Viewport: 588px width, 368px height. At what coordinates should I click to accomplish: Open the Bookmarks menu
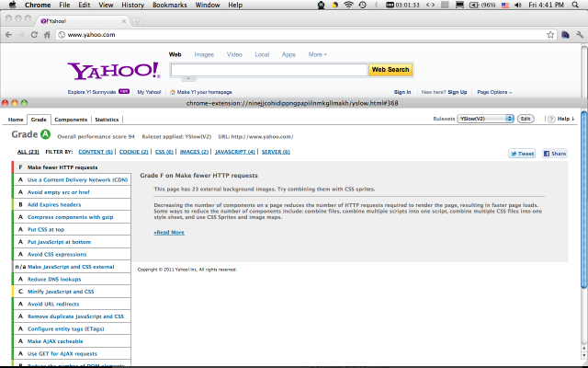coord(169,5)
